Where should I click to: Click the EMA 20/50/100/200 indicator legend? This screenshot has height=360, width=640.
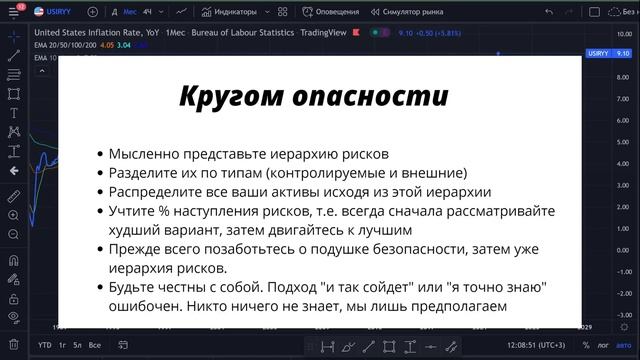pos(65,45)
